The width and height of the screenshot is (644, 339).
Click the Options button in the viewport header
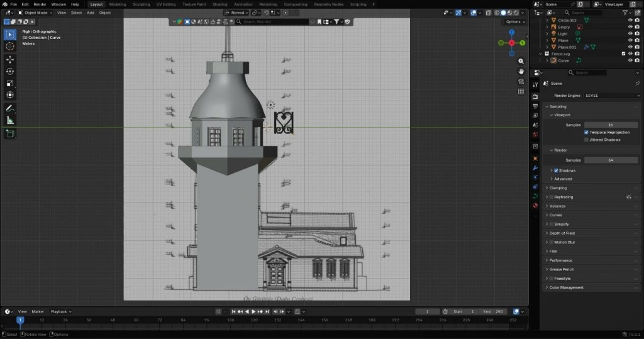515,22
